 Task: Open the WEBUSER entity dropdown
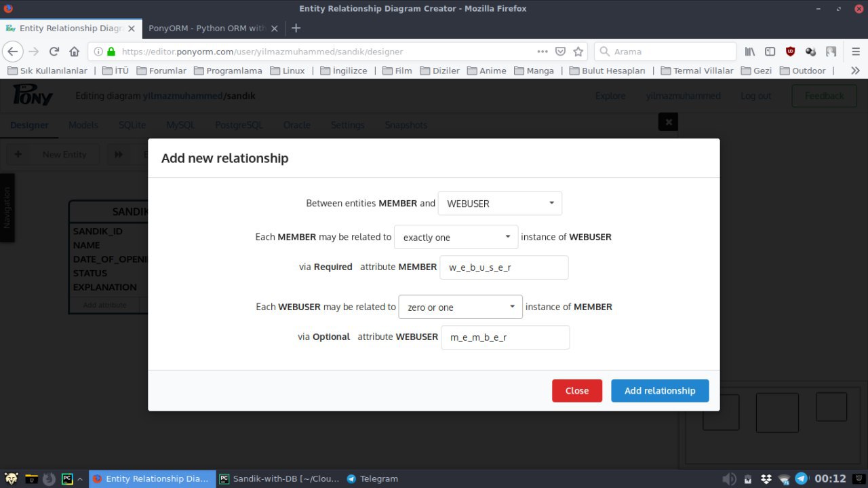coord(500,203)
